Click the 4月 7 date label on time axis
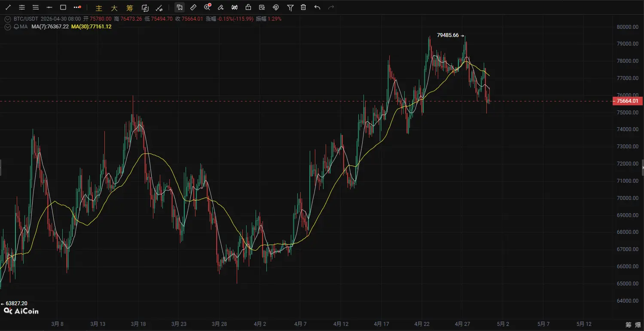The width and height of the screenshot is (644, 331). (300, 324)
